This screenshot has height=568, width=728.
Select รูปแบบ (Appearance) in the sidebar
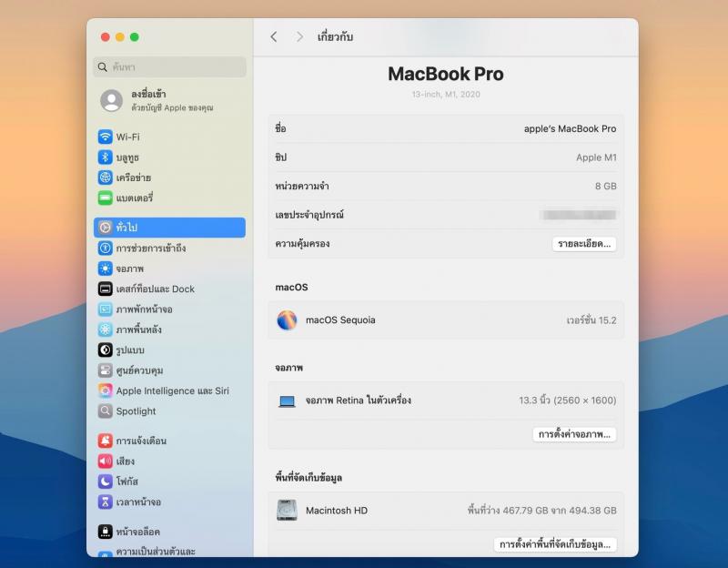tap(169, 350)
